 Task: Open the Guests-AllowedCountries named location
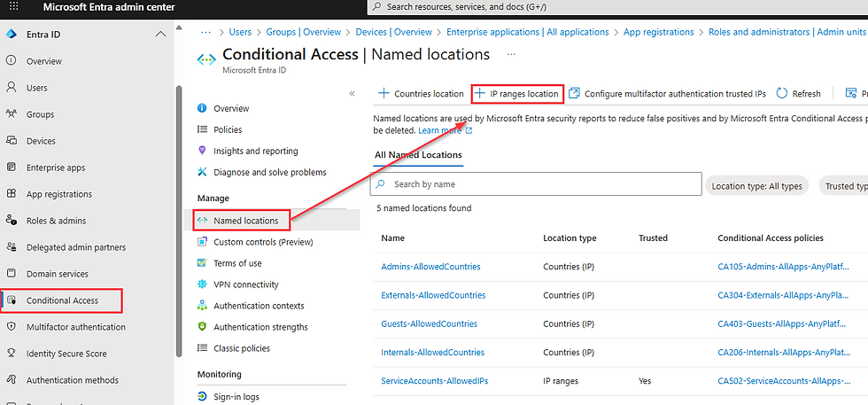pos(429,323)
